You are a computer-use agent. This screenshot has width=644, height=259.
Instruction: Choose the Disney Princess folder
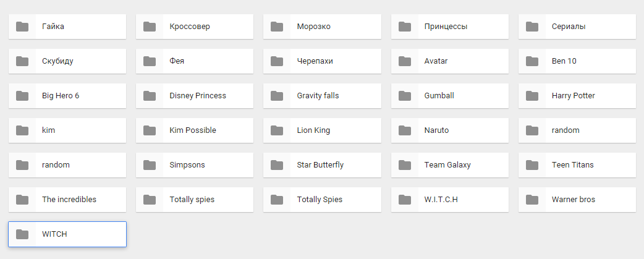coord(195,96)
